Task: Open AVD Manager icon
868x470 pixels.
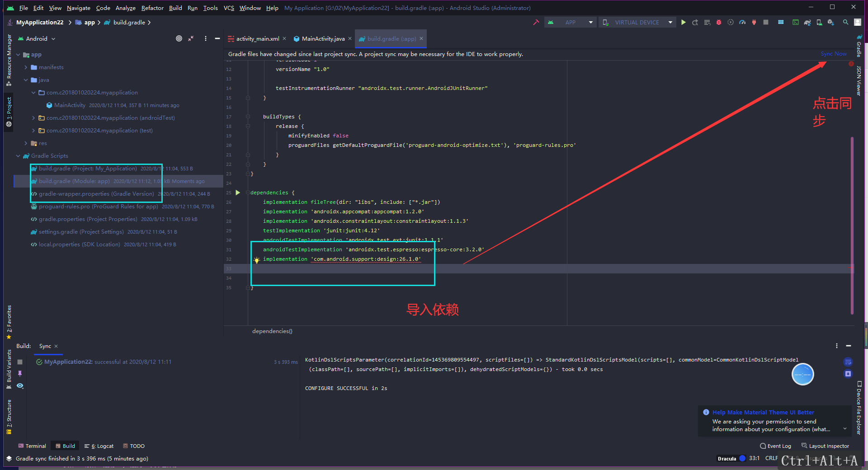Action: point(819,22)
